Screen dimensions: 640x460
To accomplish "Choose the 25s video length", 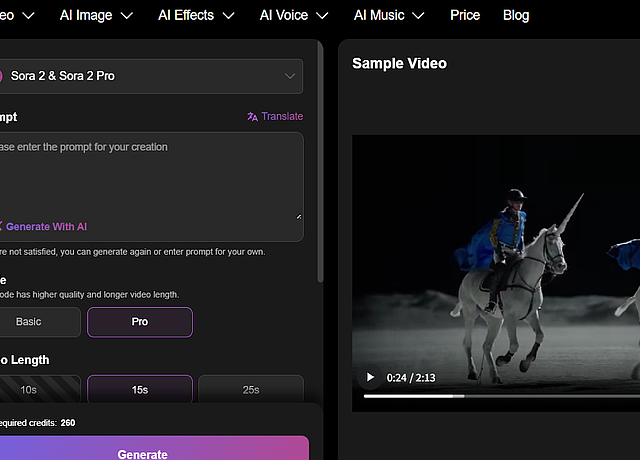I will [250, 390].
